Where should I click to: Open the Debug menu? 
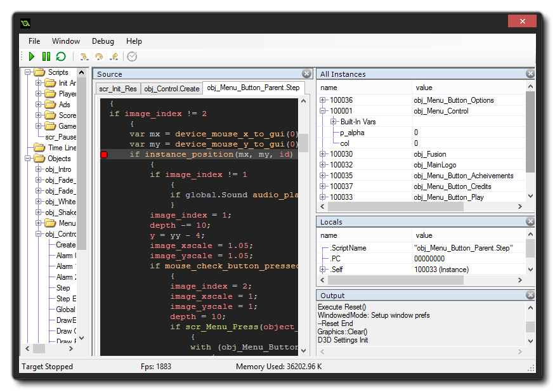pos(103,41)
